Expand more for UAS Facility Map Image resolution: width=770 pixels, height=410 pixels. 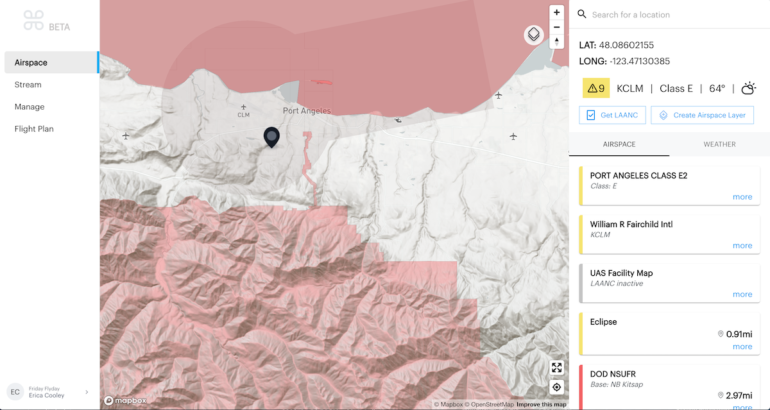point(741,294)
